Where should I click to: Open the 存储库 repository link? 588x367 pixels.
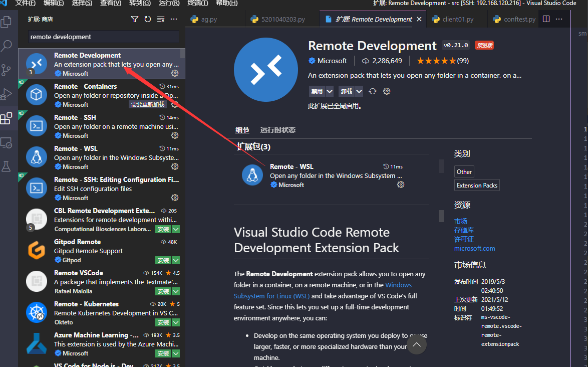(464, 231)
